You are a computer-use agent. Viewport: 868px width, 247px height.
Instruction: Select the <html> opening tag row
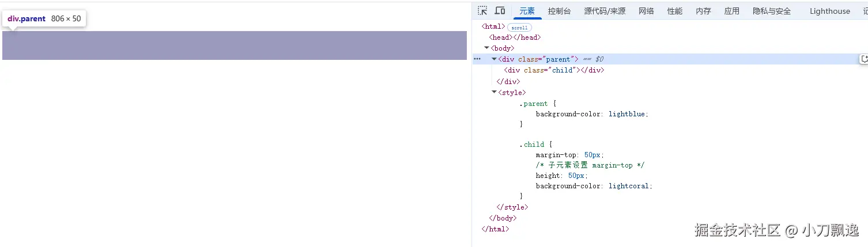[493, 26]
